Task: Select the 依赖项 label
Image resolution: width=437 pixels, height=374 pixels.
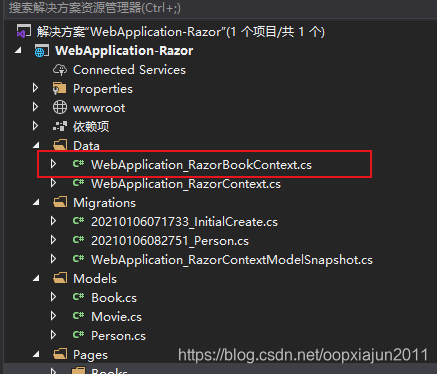Action: [91, 127]
